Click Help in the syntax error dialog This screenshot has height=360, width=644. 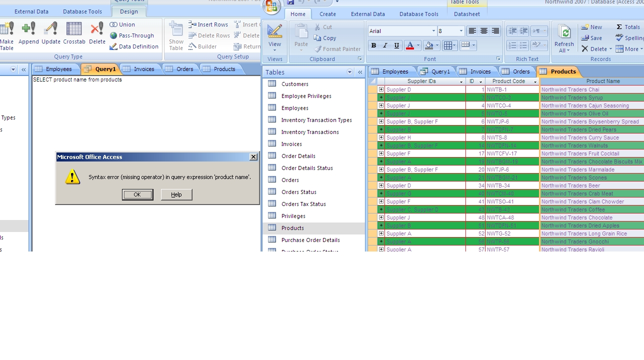coord(176,194)
